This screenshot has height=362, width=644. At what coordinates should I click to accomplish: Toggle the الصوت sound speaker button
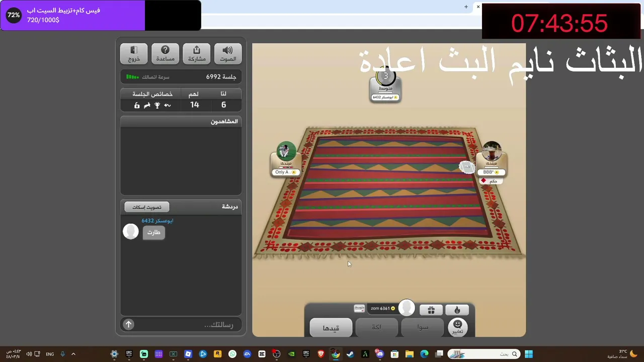pos(228,54)
